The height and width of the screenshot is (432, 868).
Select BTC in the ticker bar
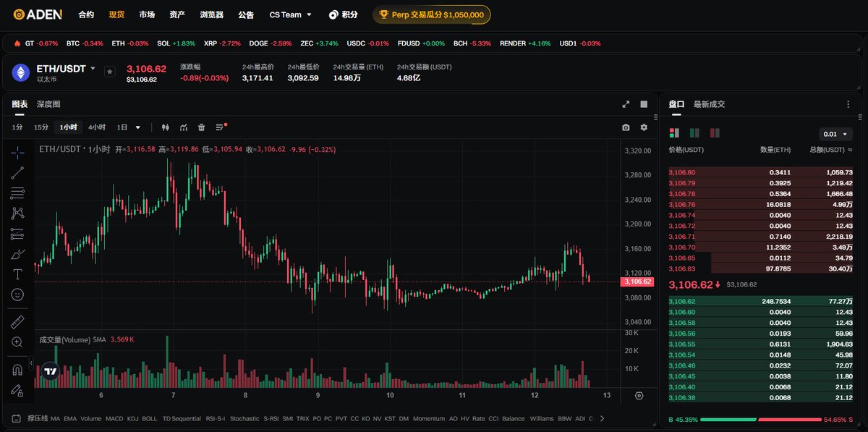pyautogui.click(x=85, y=43)
